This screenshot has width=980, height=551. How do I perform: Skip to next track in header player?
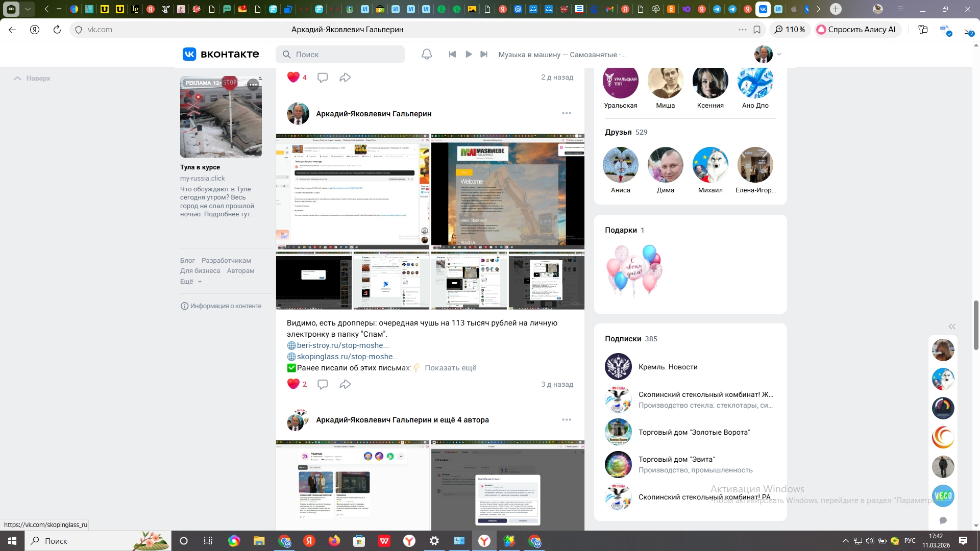[x=484, y=54]
